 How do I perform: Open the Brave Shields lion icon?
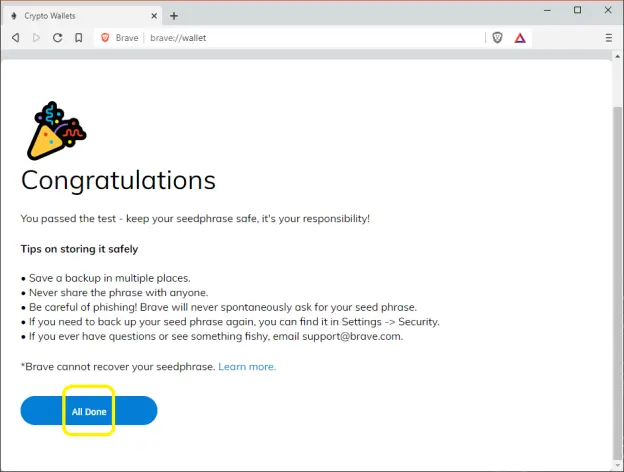coord(497,38)
